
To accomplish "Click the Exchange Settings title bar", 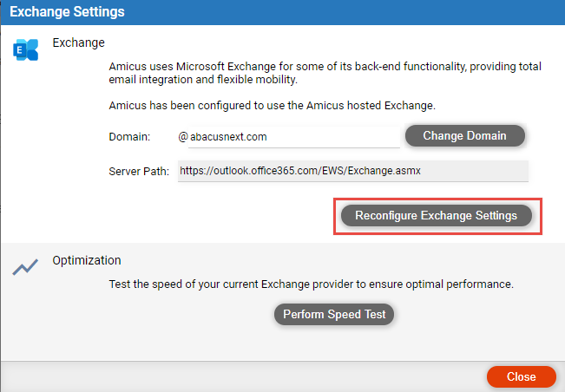I will click(283, 12).
